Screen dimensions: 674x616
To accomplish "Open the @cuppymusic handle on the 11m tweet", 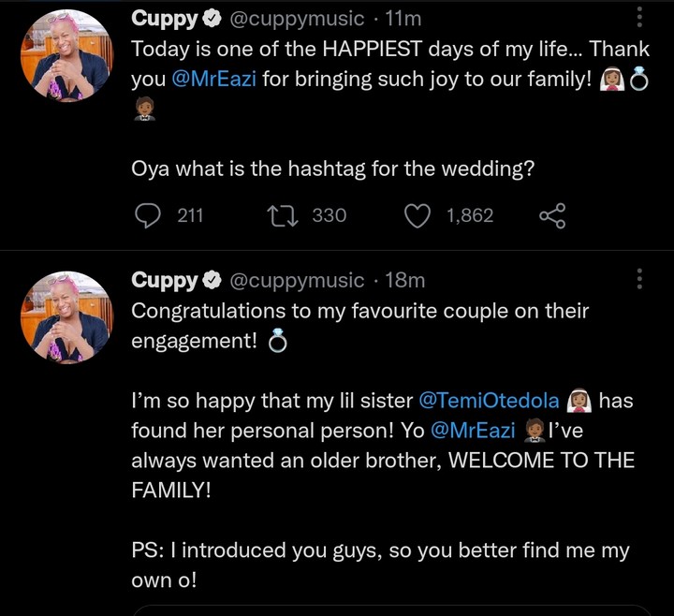I will tap(296, 18).
